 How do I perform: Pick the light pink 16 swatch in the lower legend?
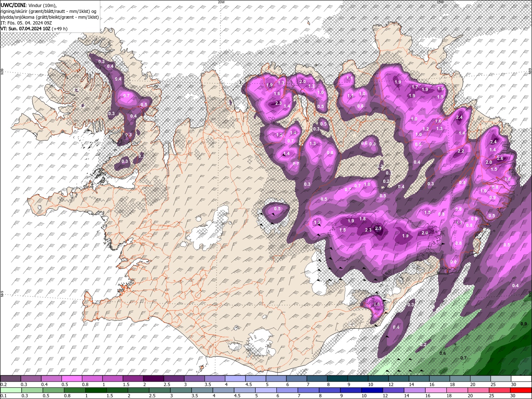[437, 390]
